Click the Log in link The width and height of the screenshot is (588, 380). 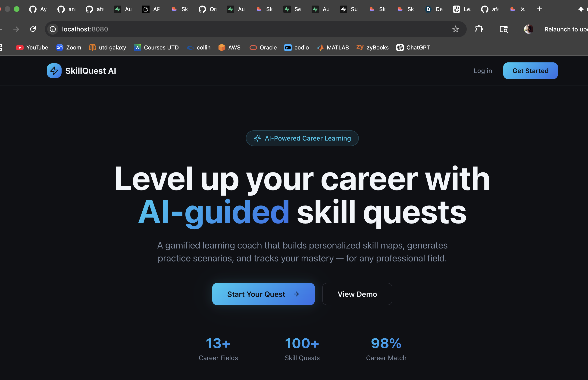point(482,71)
